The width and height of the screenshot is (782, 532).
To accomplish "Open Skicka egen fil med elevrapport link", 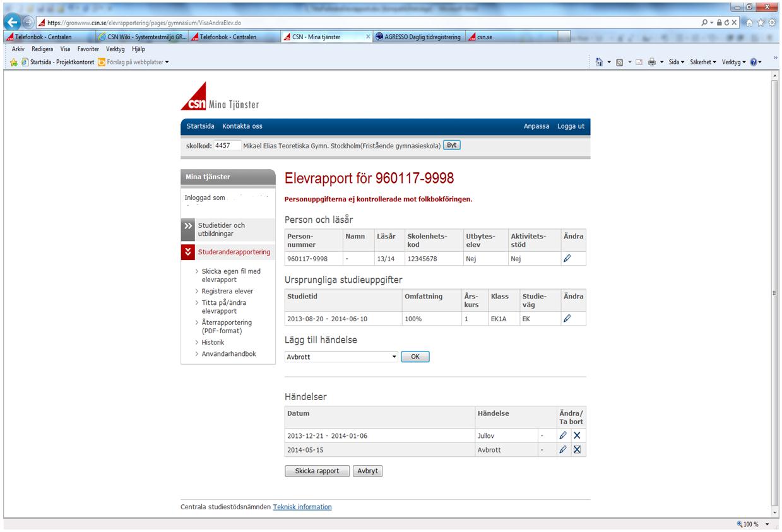I will pos(231,275).
